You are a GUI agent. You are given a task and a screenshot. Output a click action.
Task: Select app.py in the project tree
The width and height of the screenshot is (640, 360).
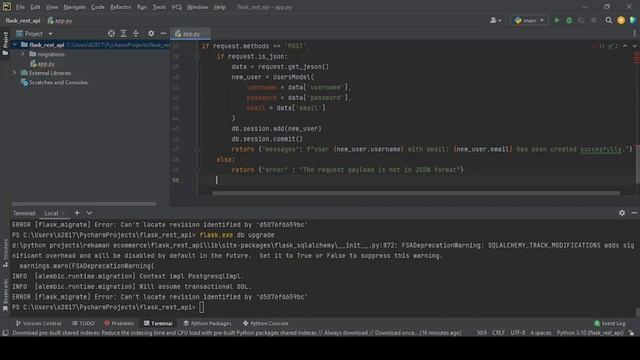tap(42, 64)
